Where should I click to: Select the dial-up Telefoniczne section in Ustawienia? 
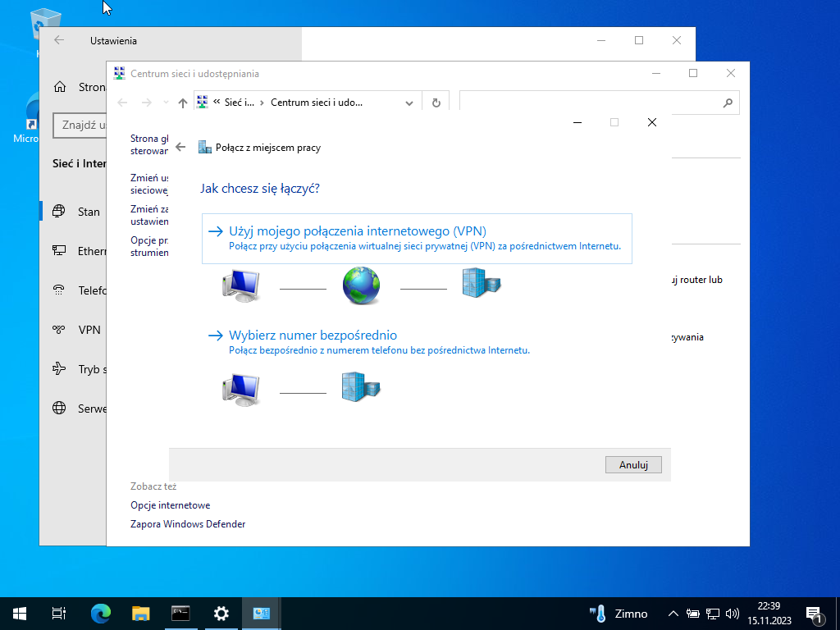[74, 290]
